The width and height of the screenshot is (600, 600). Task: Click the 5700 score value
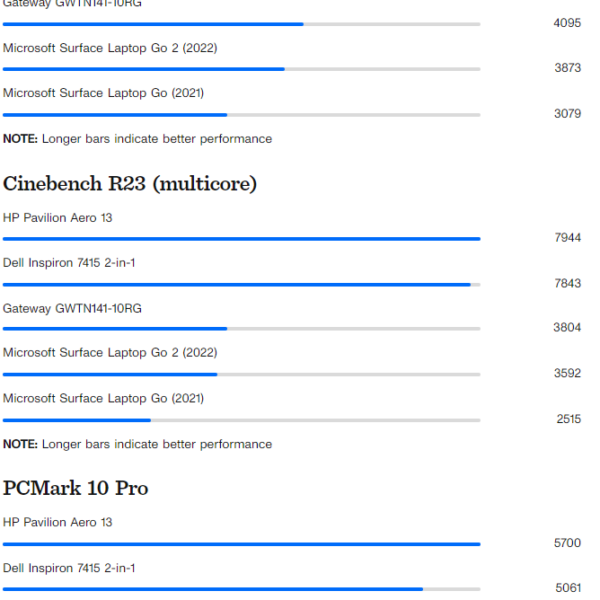coord(567,543)
